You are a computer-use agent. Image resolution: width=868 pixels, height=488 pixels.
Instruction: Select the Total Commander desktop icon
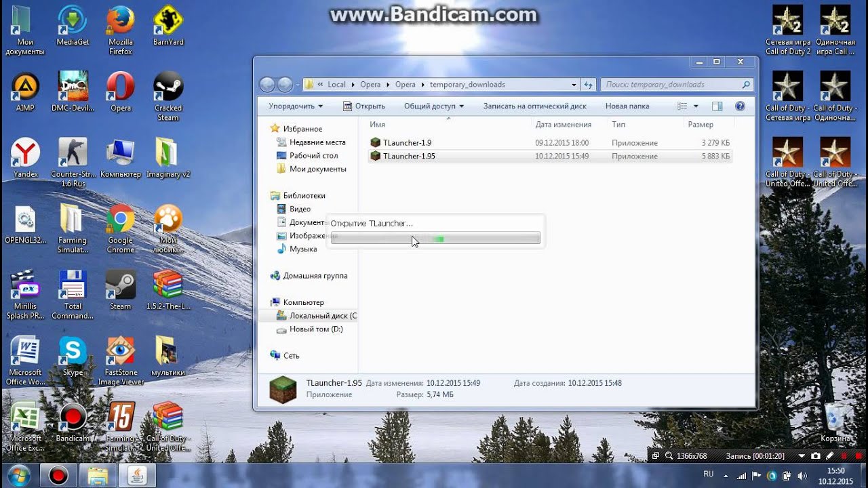coord(73,295)
